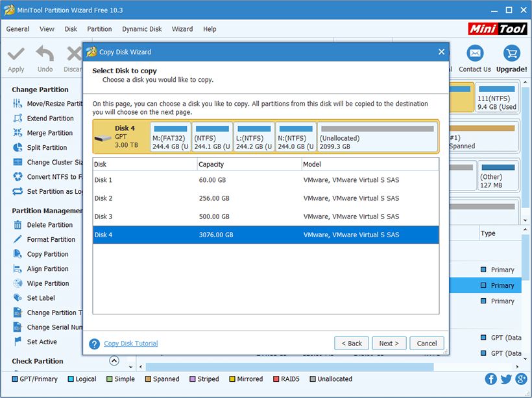Choose Copy Partition in sidebar
Screen dimensions: 532x398
[x=41, y=254]
